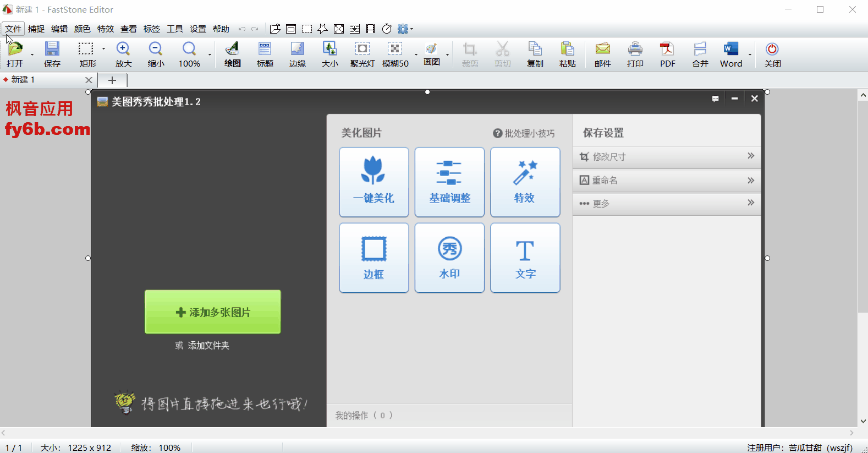Viewport: 868px width, 453px height.
Task: Open capture settings gear dropdown
Action: coord(405,29)
